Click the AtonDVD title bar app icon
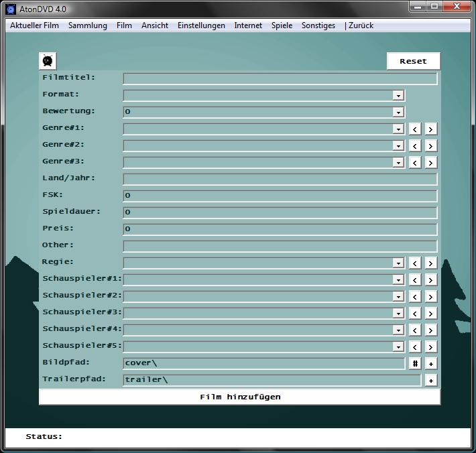 tap(10, 9)
